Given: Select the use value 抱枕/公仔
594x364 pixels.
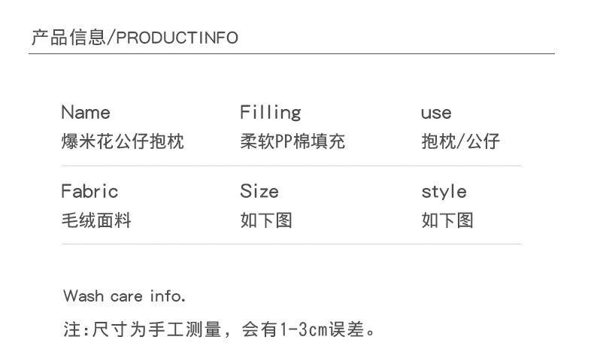Looking at the screenshot, I should [460, 141].
